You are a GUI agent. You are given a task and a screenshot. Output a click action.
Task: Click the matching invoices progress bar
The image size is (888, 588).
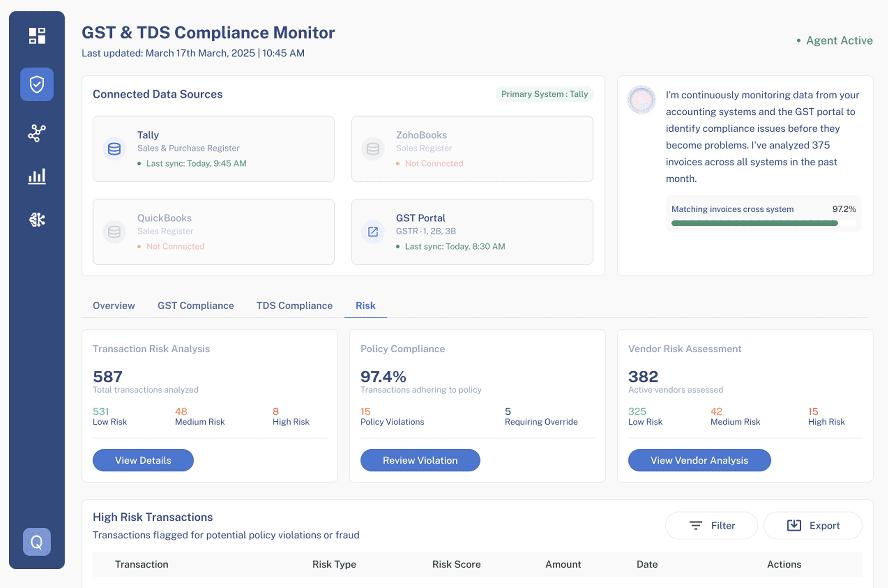tap(763, 223)
